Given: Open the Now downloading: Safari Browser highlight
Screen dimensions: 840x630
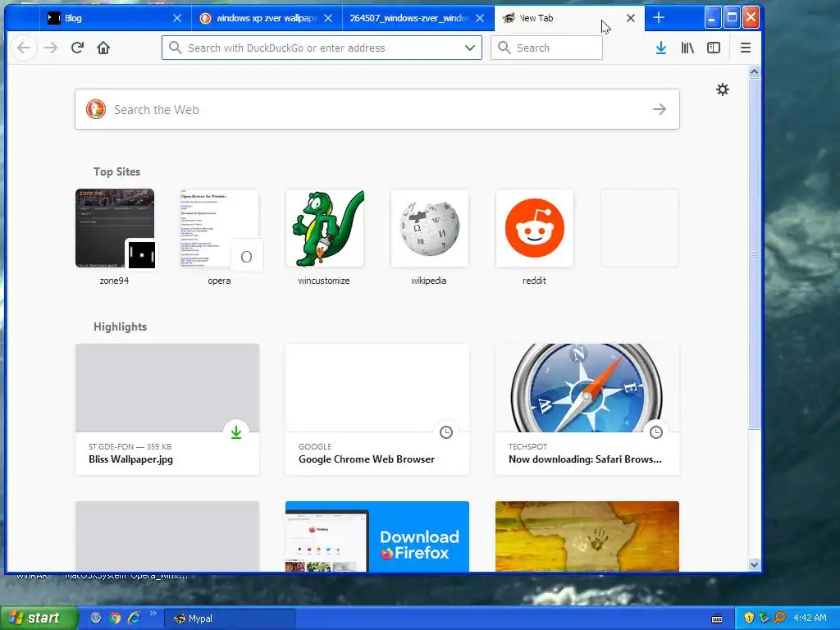Looking at the screenshot, I should [x=587, y=409].
